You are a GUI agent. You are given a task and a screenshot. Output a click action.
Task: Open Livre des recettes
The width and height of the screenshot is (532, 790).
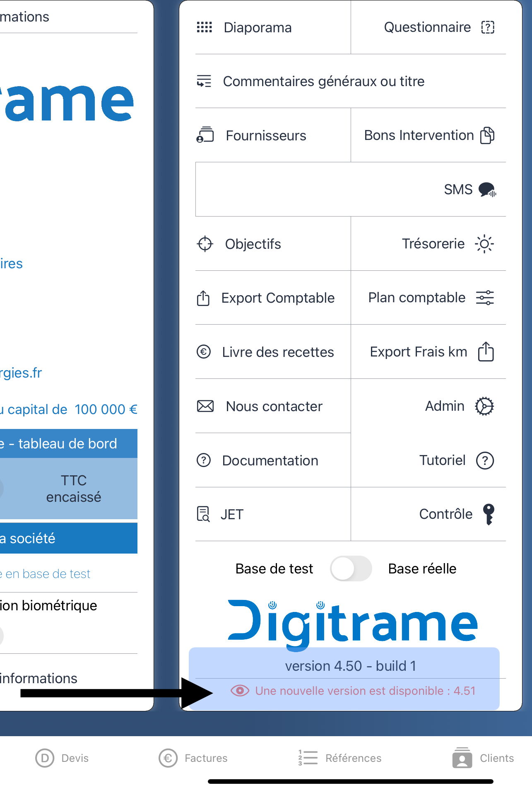pos(278,352)
